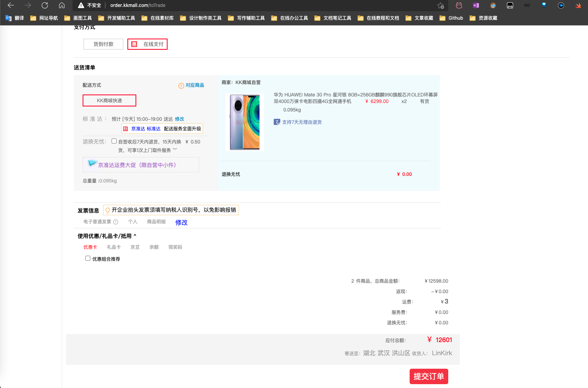Switch to the 礼品卡 tab
Screen dimensions: 588x388
point(114,247)
